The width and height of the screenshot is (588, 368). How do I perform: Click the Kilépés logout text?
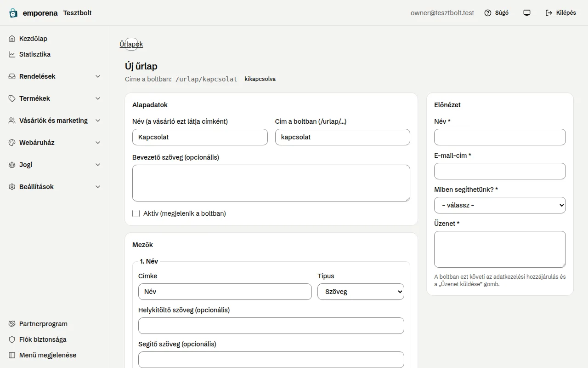pos(566,13)
